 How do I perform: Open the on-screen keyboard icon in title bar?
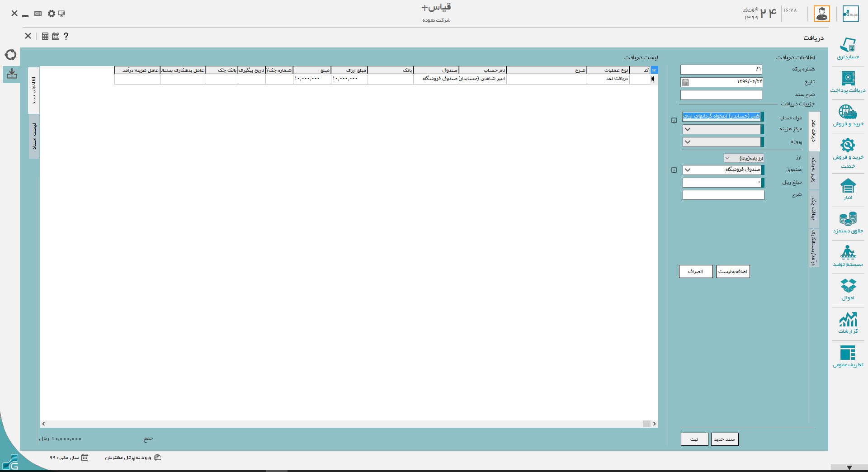[x=38, y=14]
